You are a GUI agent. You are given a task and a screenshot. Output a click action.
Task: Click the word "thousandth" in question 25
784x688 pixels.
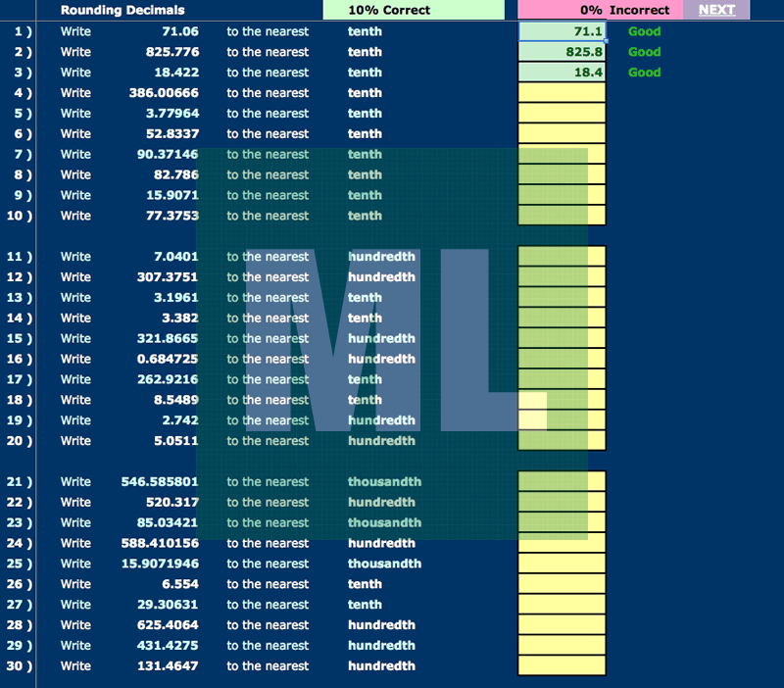[384, 564]
